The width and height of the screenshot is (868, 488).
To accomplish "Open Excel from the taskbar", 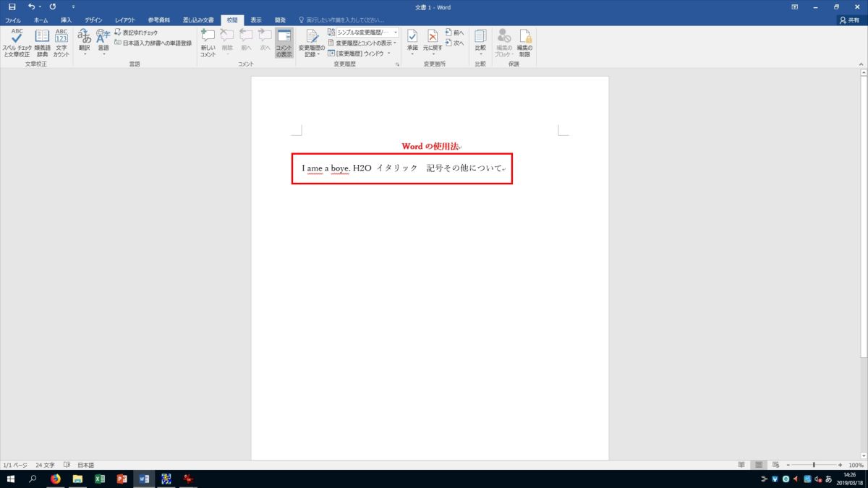I will click(100, 479).
